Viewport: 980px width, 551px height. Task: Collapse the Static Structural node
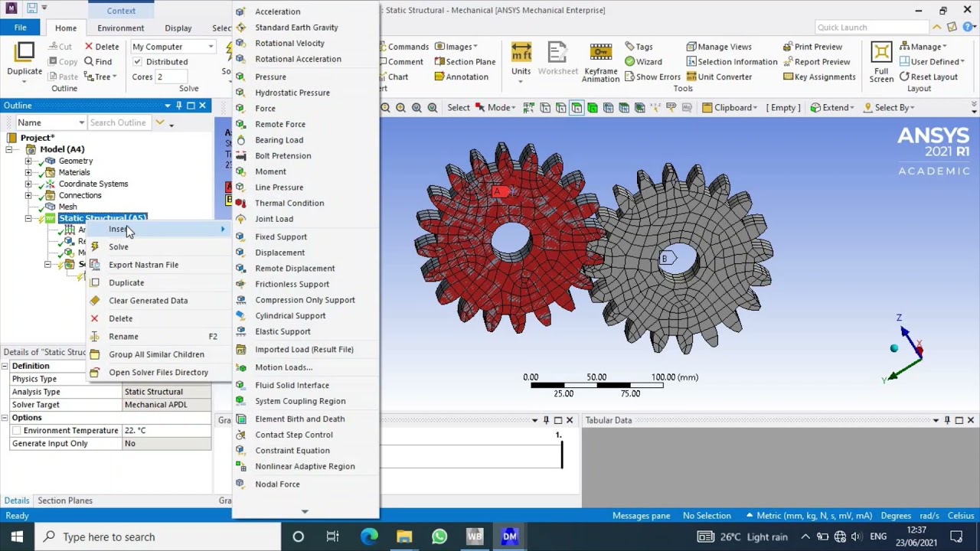pyautogui.click(x=28, y=218)
